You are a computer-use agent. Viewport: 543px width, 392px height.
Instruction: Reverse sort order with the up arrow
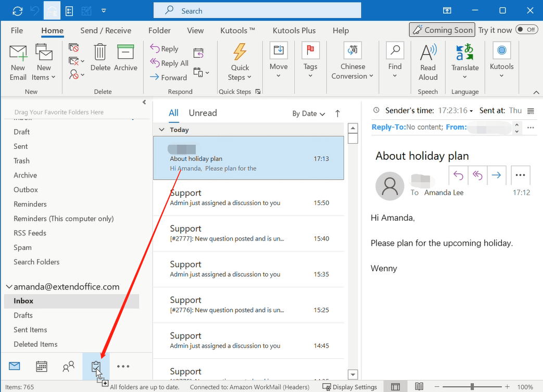(337, 113)
